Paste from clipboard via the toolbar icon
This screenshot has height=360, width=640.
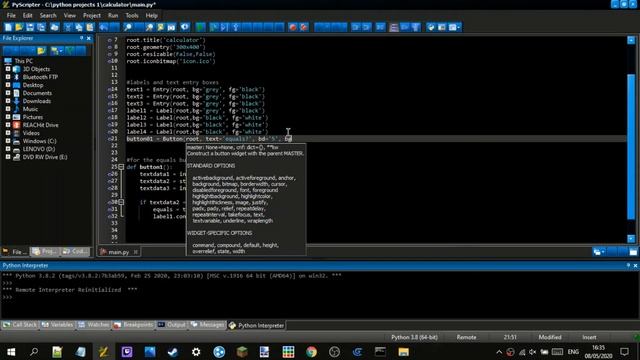coord(90,27)
